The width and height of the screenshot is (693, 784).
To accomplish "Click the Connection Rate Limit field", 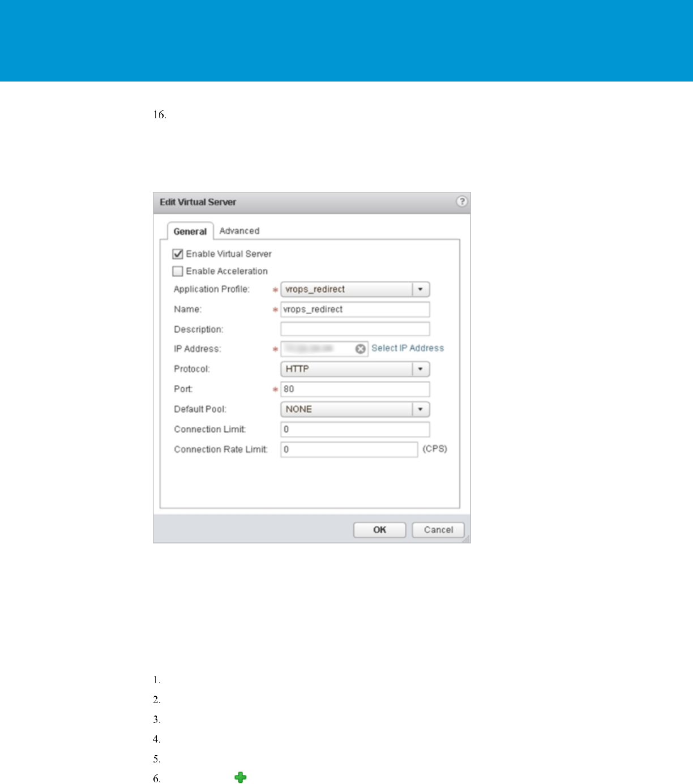I will coord(349,449).
